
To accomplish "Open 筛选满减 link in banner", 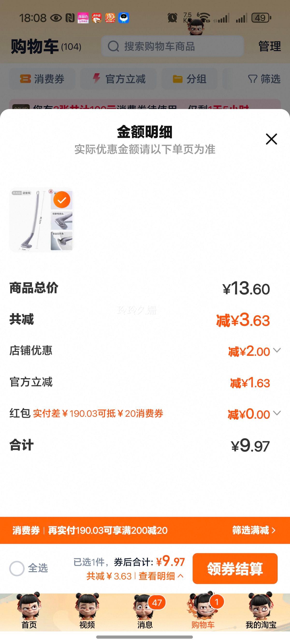I will pyautogui.click(x=254, y=530).
